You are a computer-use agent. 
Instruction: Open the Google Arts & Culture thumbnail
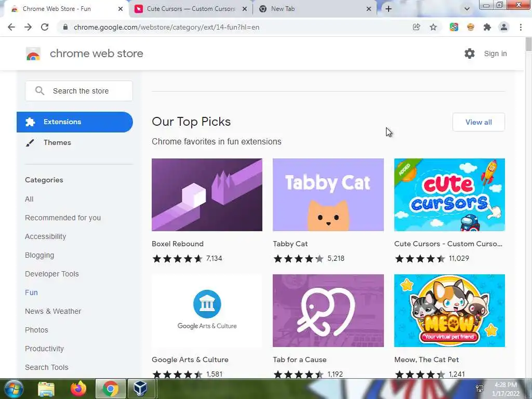[x=207, y=311]
